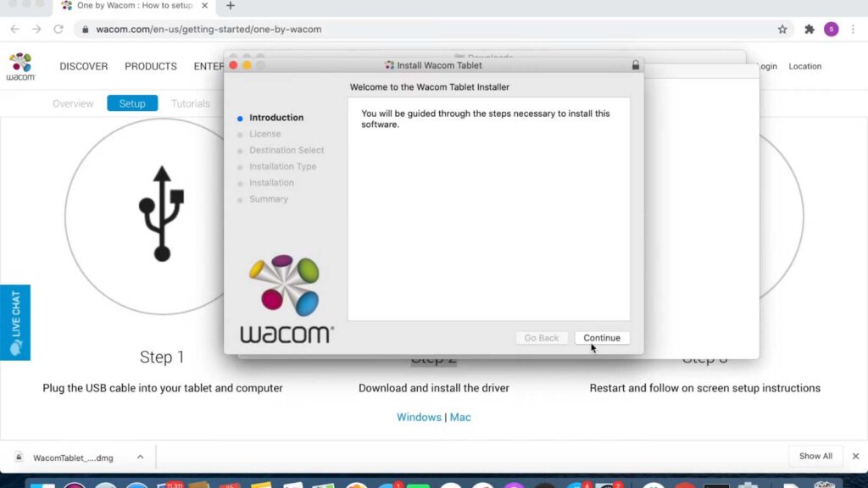
Task: Switch to the One by Wacom tab
Action: 135,6
